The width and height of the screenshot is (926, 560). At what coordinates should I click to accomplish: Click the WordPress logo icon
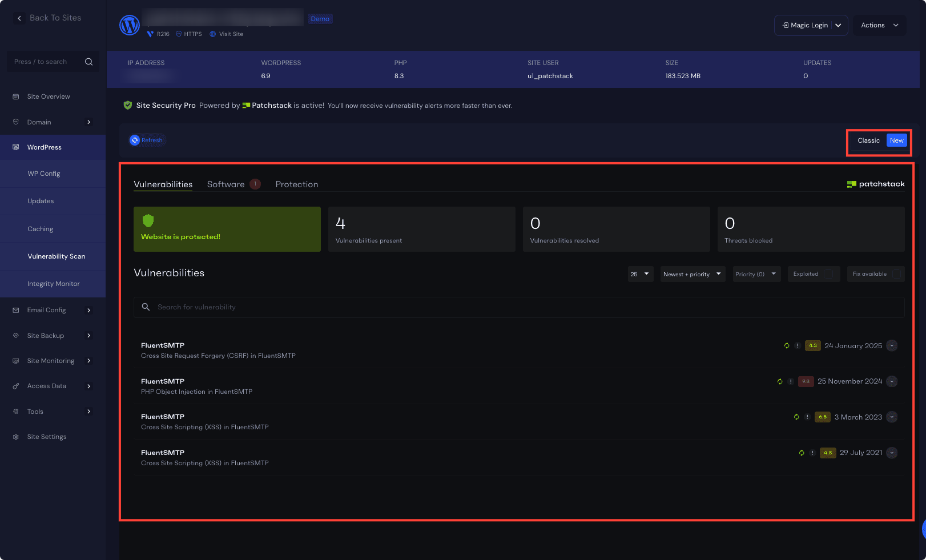tap(130, 25)
